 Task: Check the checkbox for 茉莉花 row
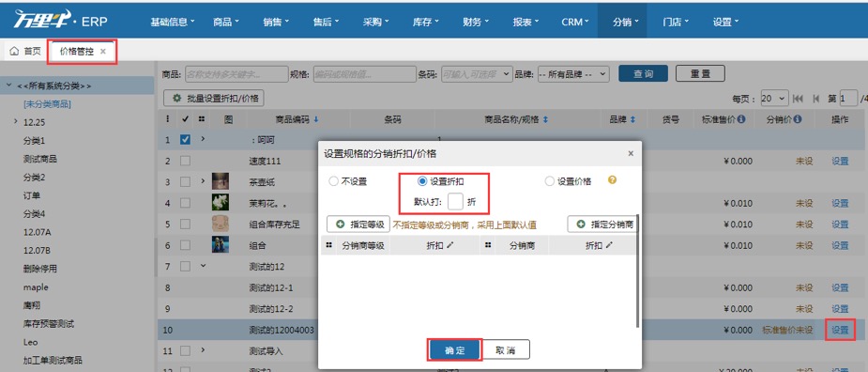tap(186, 203)
